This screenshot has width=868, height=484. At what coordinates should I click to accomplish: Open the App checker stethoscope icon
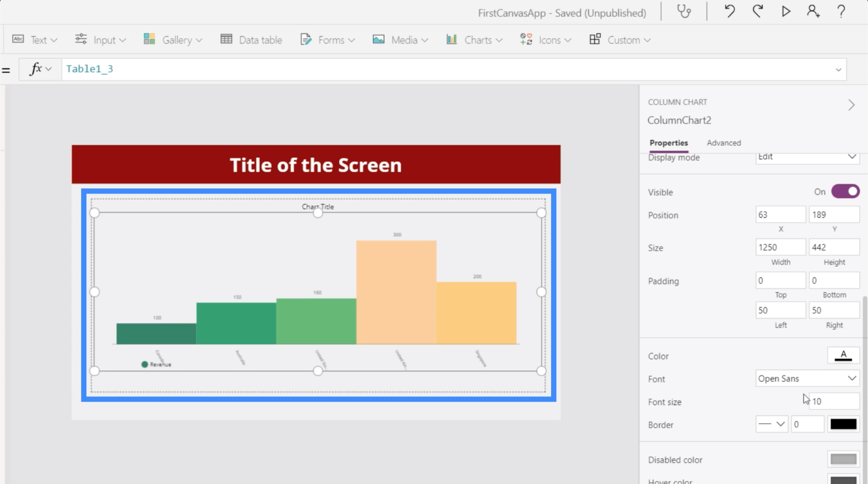pyautogui.click(x=684, y=11)
